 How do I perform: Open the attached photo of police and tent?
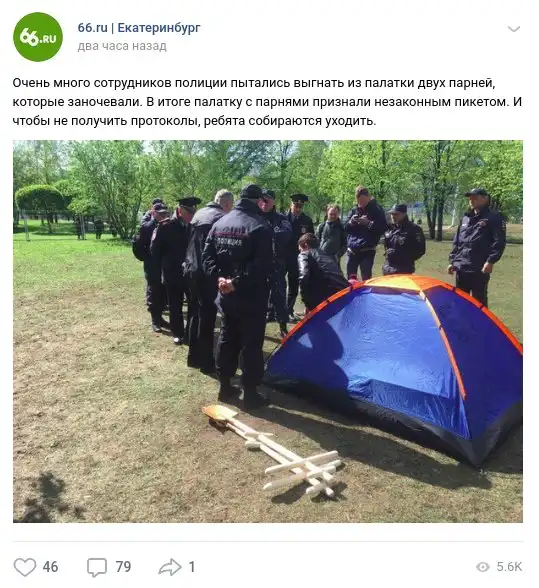click(x=268, y=332)
